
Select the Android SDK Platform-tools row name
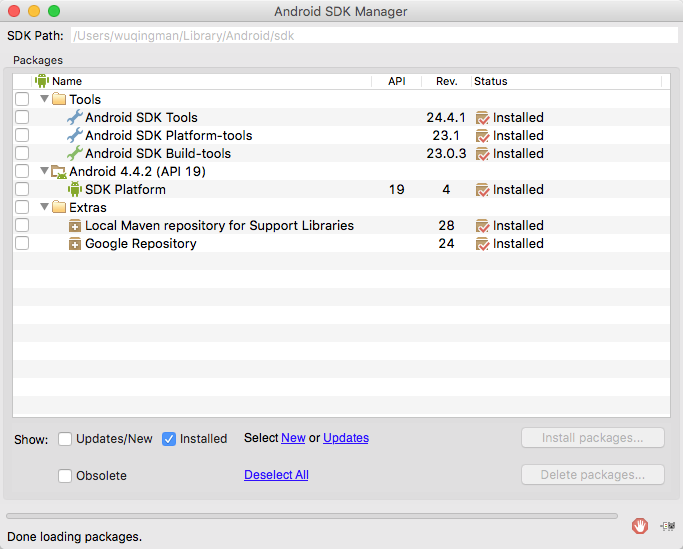coord(169,136)
